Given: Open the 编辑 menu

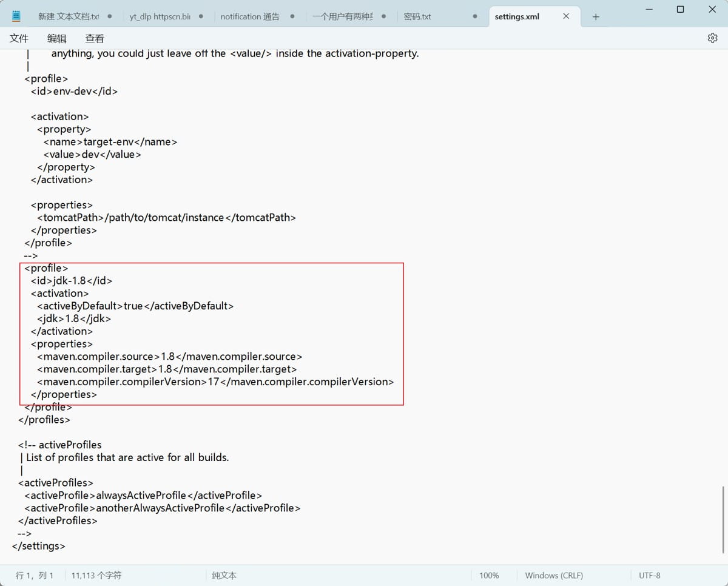Looking at the screenshot, I should click(56, 38).
